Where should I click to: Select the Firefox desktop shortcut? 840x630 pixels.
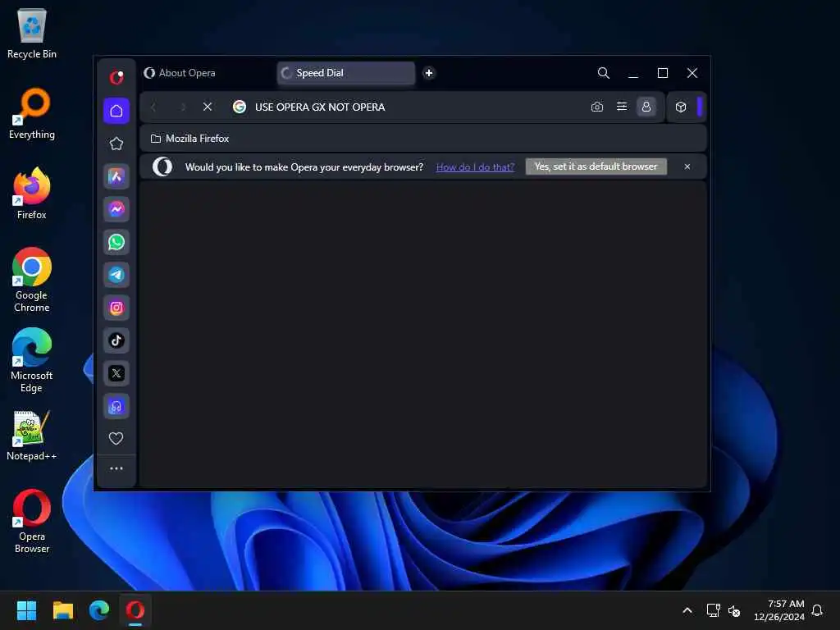(x=32, y=194)
